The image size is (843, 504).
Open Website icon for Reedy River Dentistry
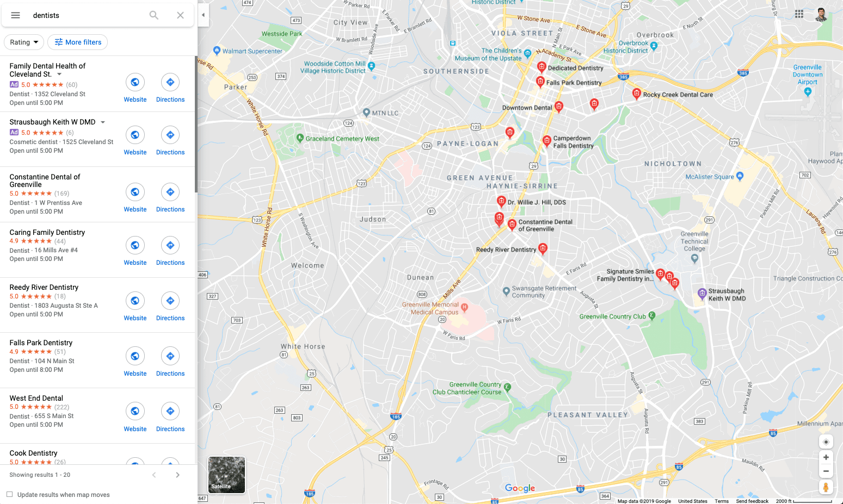[135, 301]
